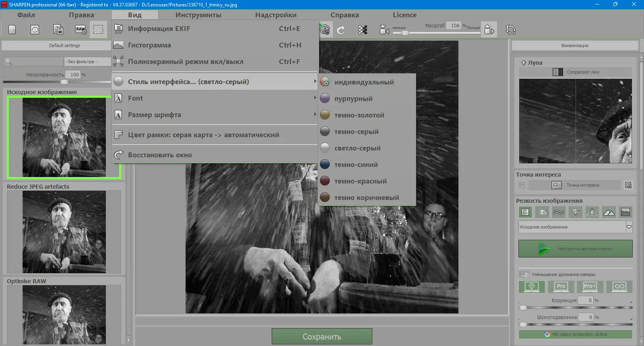This screenshot has height=346, width=644.
Task: Select the document text sharpening icon
Action: point(525,212)
